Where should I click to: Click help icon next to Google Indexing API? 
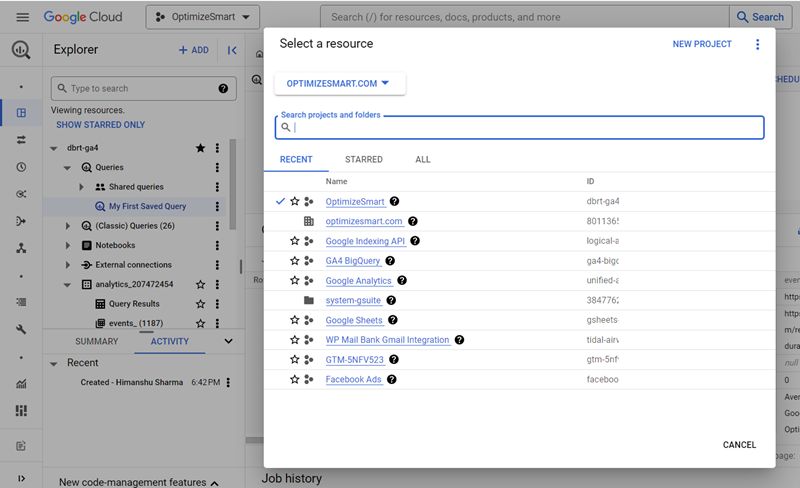[x=415, y=241]
